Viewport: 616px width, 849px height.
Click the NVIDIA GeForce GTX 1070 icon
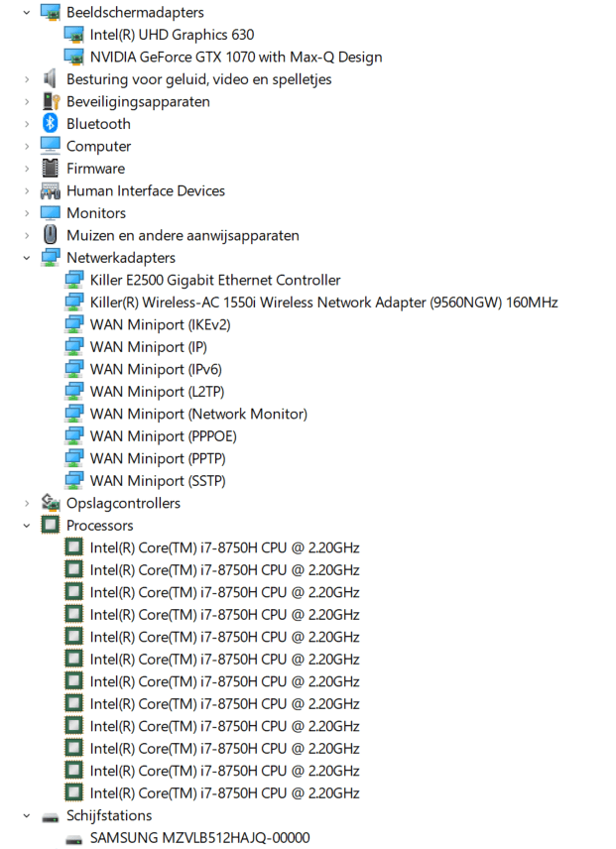(73, 57)
